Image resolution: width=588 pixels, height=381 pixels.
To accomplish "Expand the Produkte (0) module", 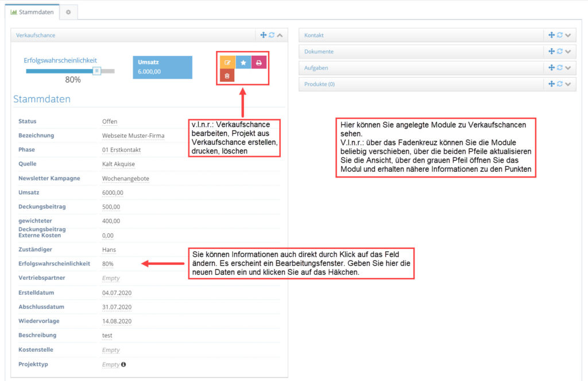I will 568,84.
